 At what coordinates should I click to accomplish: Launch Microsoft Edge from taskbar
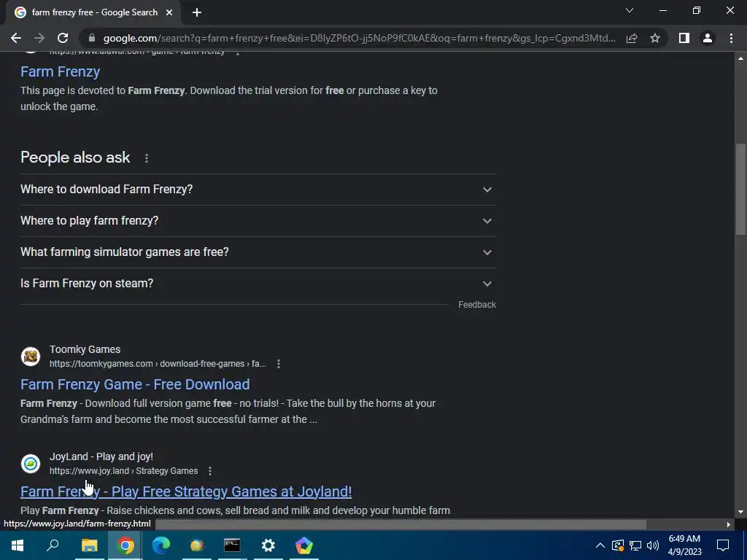[x=161, y=545]
